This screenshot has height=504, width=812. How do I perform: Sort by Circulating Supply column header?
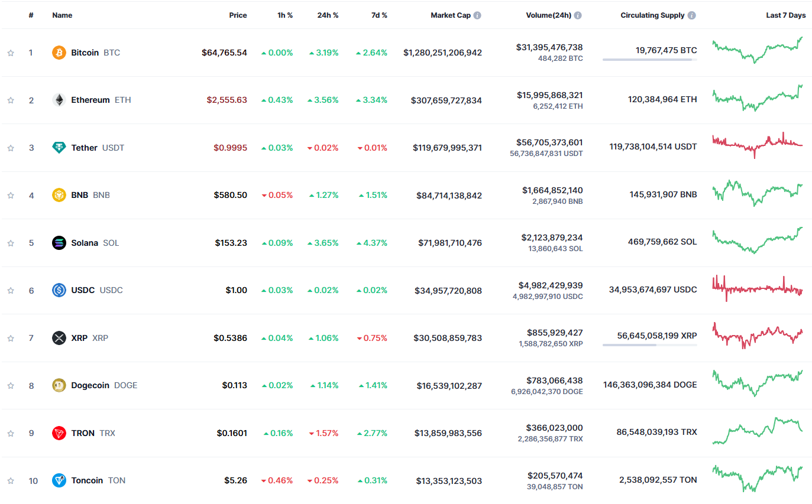tap(652, 15)
